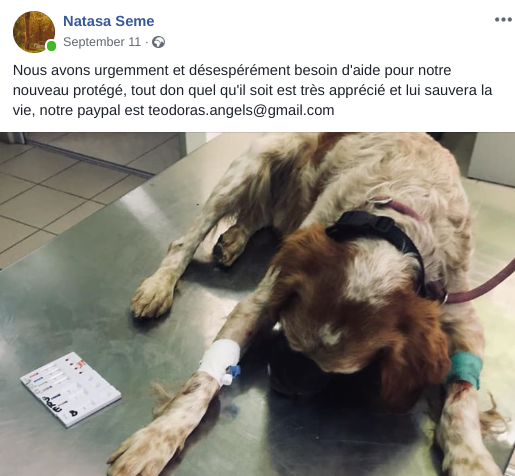
Task: Click the dog's hind paw on table
Action: [153, 297]
